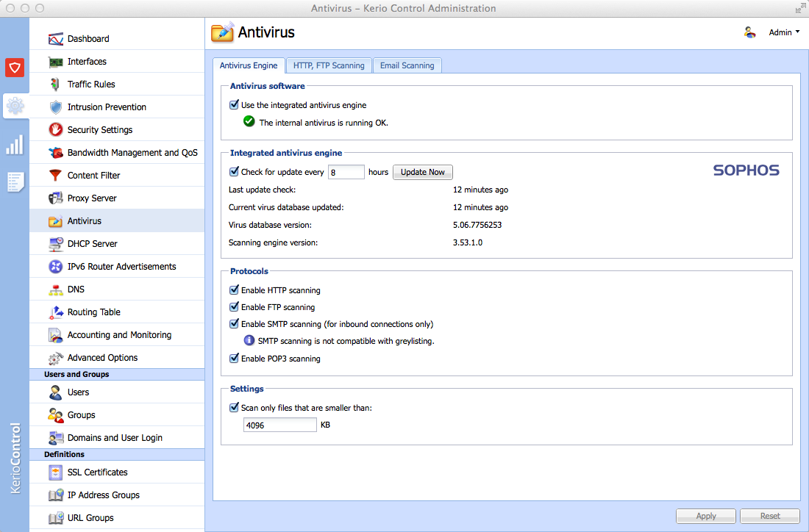
Task: Select the configuration gear icon in left rail
Action: pyautogui.click(x=15, y=107)
